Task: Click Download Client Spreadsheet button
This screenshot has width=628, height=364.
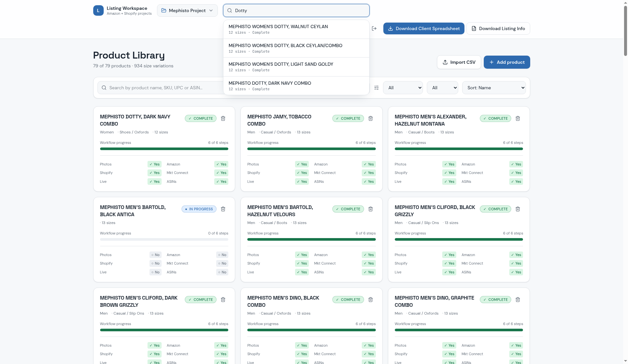Action: click(424, 28)
